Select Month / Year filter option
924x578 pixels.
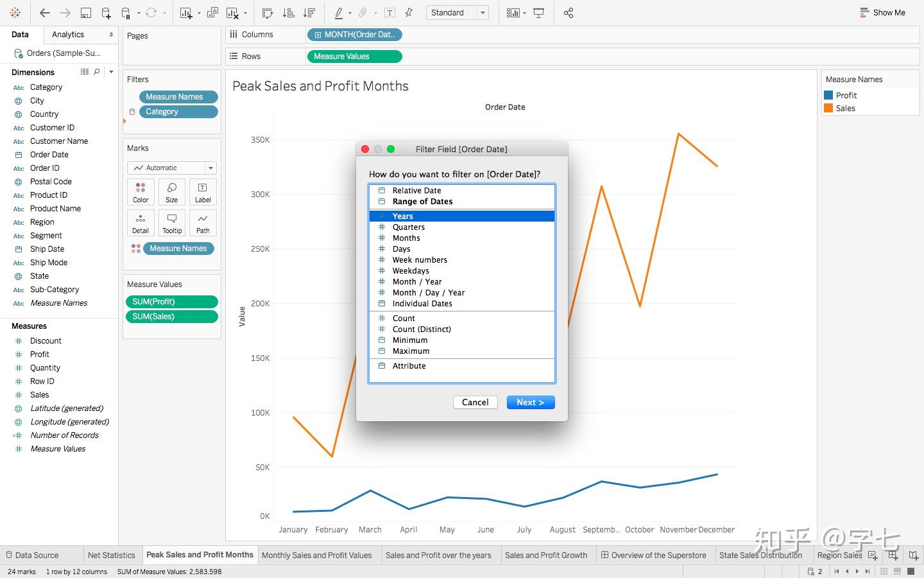point(461,282)
